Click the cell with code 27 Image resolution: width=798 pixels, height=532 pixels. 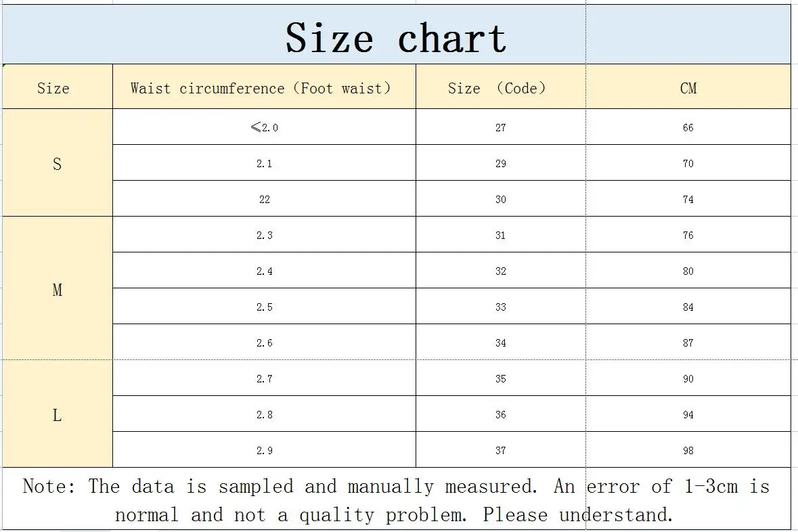click(501, 127)
